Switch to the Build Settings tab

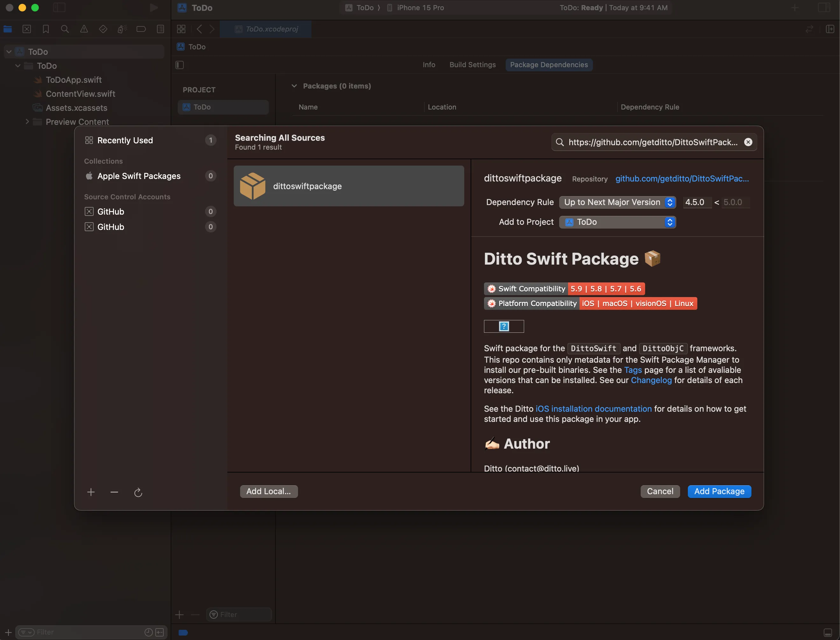(x=473, y=65)
